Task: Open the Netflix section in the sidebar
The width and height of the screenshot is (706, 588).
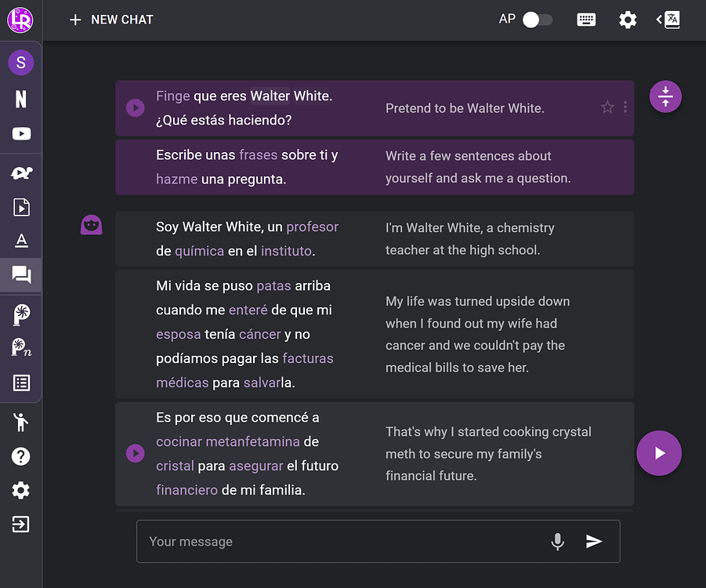Action: (x=20, y=99)
